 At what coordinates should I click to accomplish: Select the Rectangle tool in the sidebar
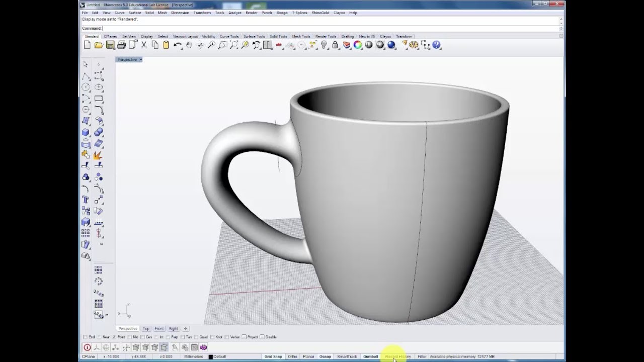[x=99, y=99]
